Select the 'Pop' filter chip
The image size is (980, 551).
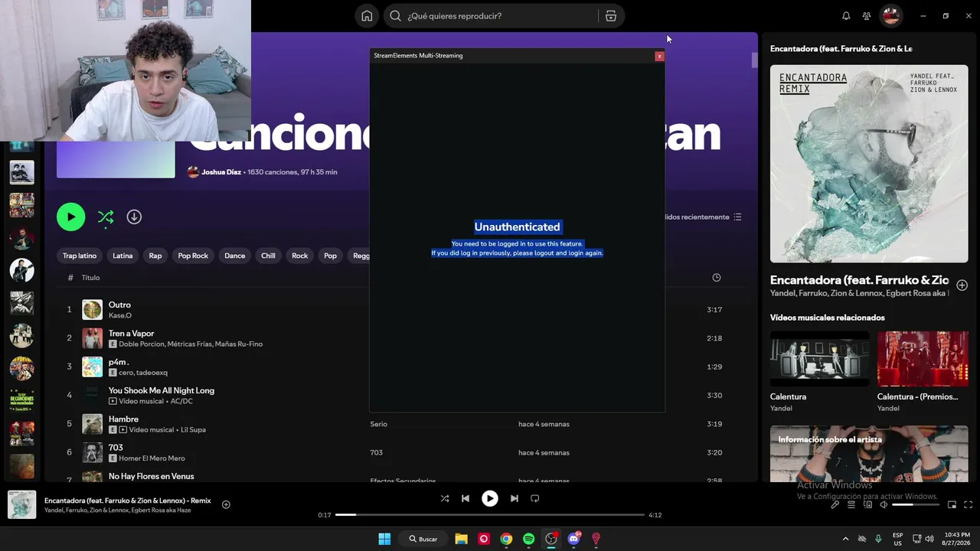point(330,256)
